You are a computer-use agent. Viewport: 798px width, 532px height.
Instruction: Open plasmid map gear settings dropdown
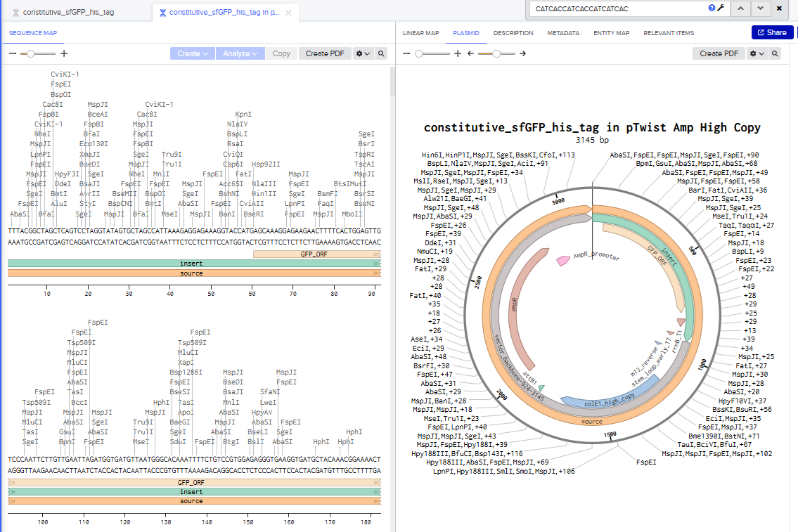click(x=757, y=53)
